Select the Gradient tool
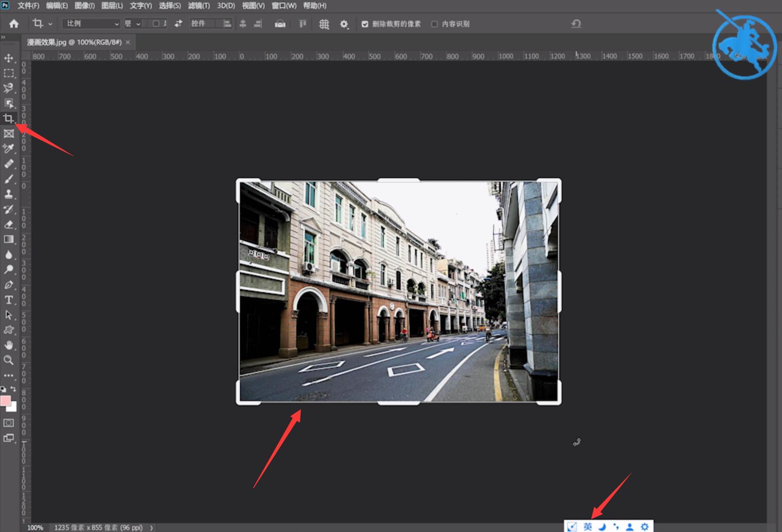 point(9,239)
